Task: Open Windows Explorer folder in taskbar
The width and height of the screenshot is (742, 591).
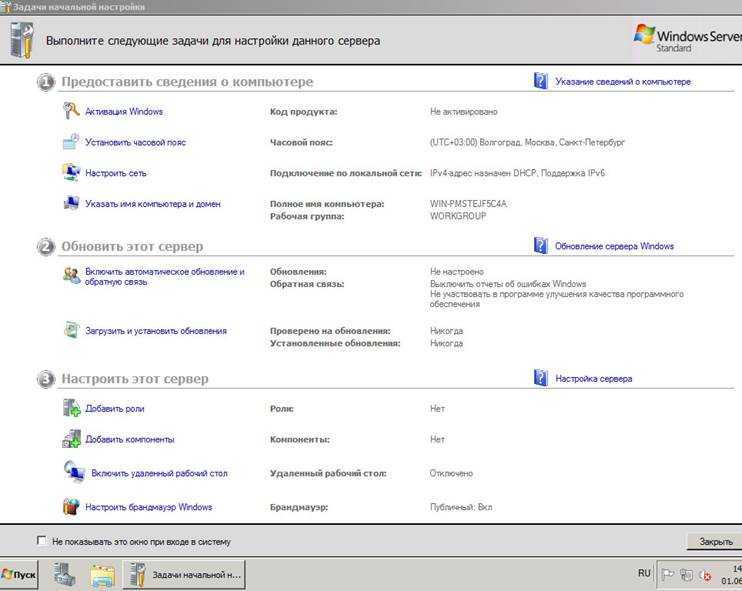Action: [x=103, y=575]
